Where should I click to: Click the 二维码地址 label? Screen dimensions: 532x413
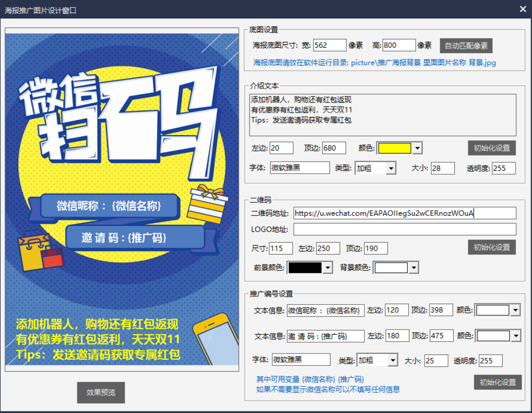click(x=270, y=213)
